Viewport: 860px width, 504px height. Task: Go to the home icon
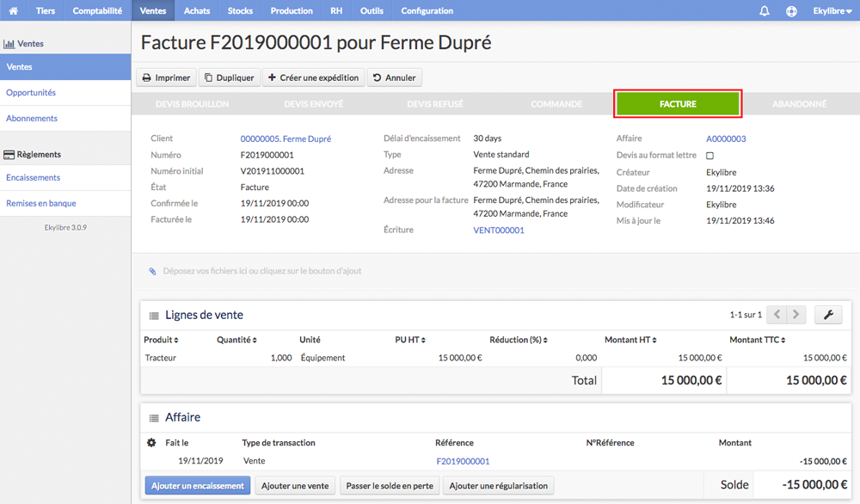click(13, 10)
